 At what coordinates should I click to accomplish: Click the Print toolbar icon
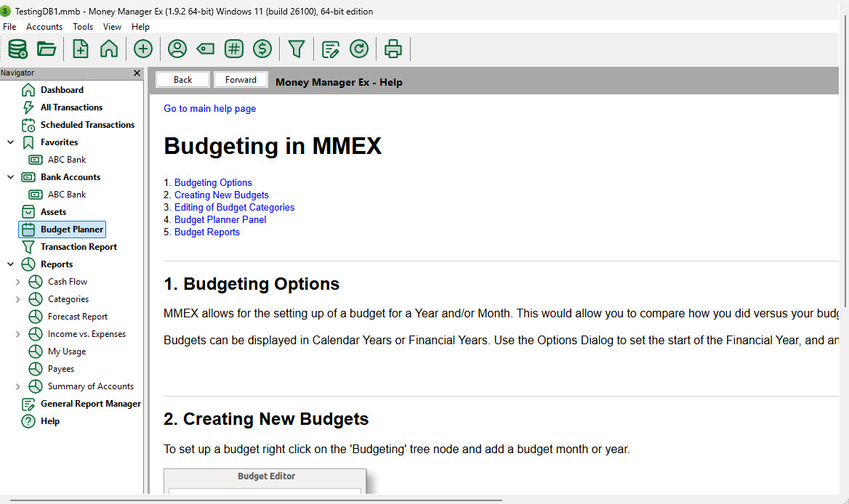[x=393, y=49]
